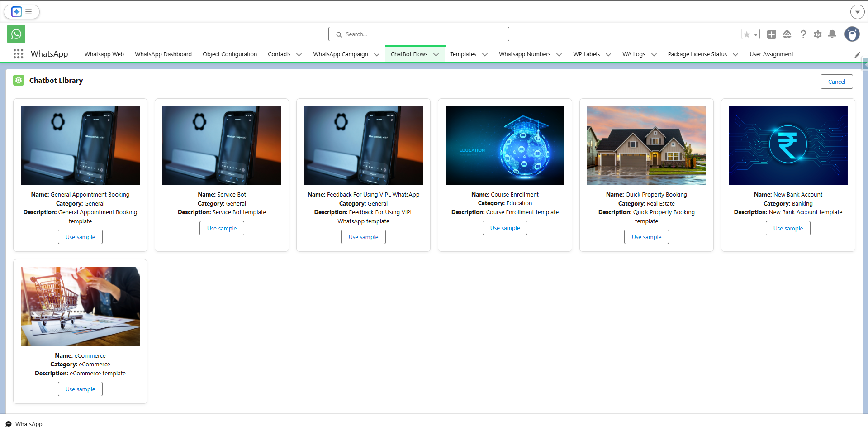Use sample for the eCommerce template

[80, 389]
